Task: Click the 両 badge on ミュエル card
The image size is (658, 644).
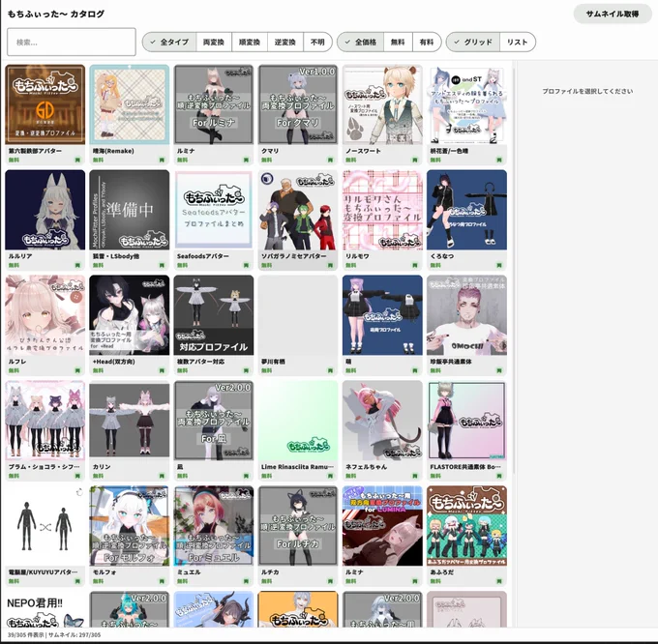Action: click(x=247, y=581)
